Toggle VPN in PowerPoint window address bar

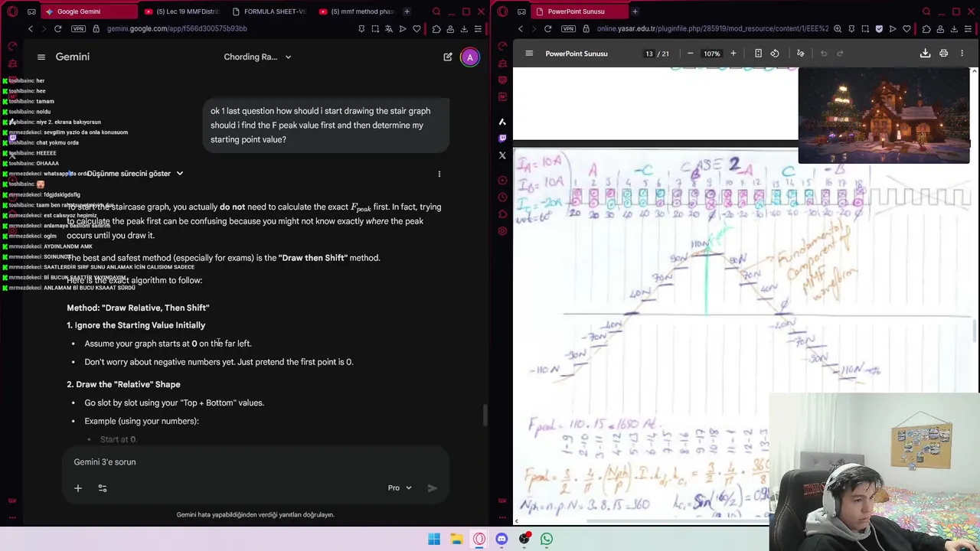tap(568, 29)
